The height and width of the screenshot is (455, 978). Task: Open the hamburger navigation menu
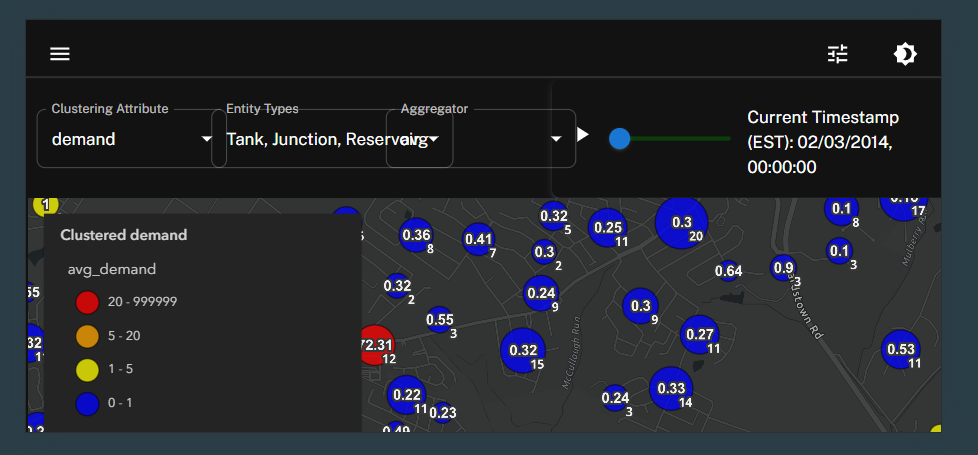[x=60, y=54]
